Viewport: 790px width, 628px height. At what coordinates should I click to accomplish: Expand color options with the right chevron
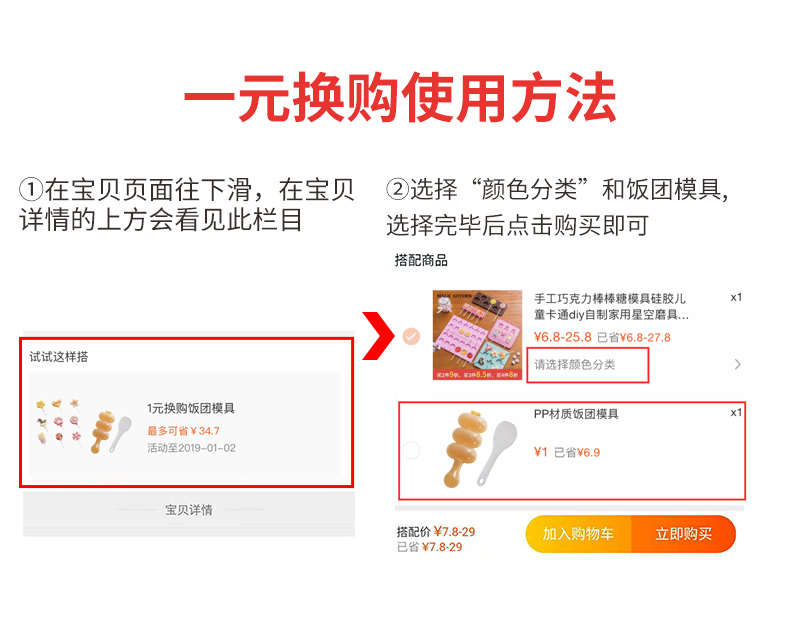click(738, 364)
